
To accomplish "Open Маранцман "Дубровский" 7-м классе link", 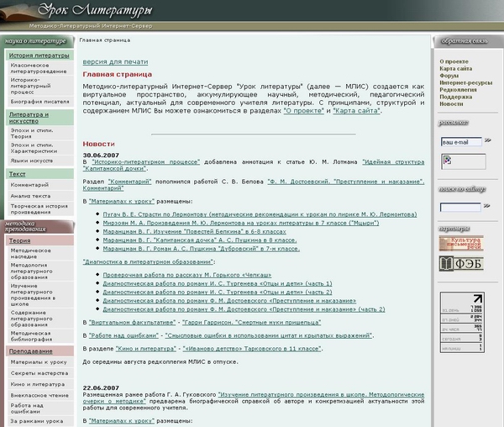I will pyautogui.click(x=202, y=249).
